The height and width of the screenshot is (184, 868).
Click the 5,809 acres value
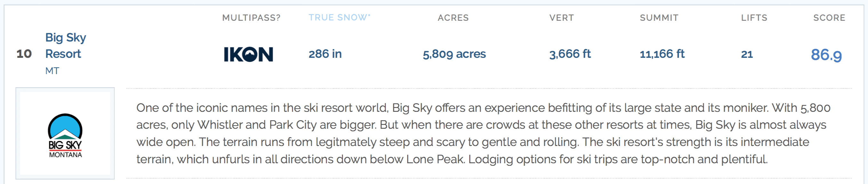coord(454,54)
